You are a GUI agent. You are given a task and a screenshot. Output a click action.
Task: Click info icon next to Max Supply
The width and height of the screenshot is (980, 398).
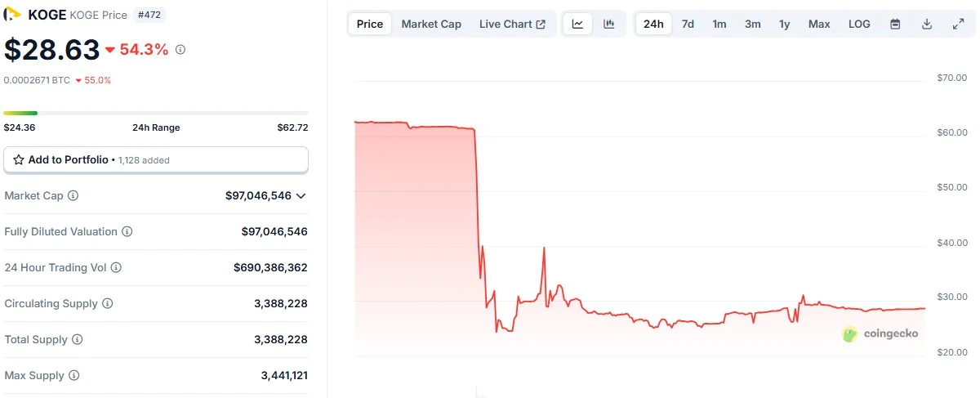point(74,375)
